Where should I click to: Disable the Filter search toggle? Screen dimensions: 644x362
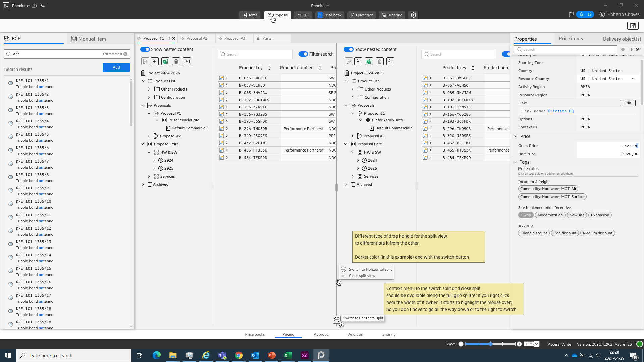coord(303,54)
